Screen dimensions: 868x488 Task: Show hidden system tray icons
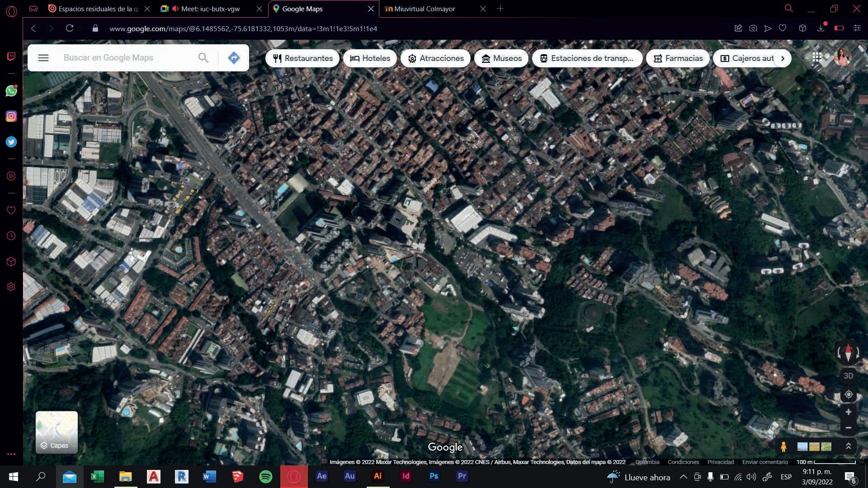[x=684, y=477]
